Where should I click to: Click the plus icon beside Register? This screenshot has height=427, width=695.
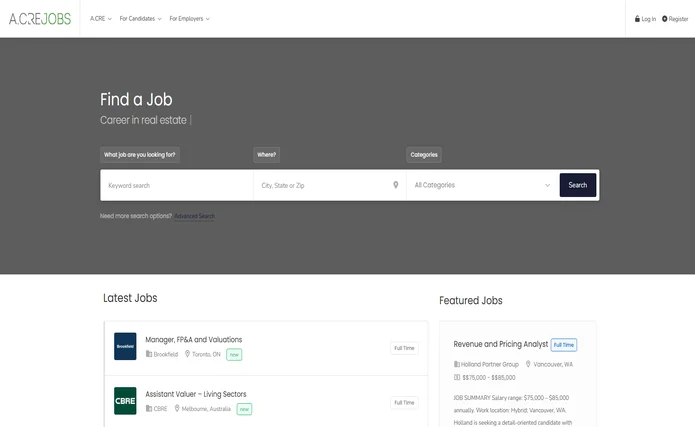[664, 19]
